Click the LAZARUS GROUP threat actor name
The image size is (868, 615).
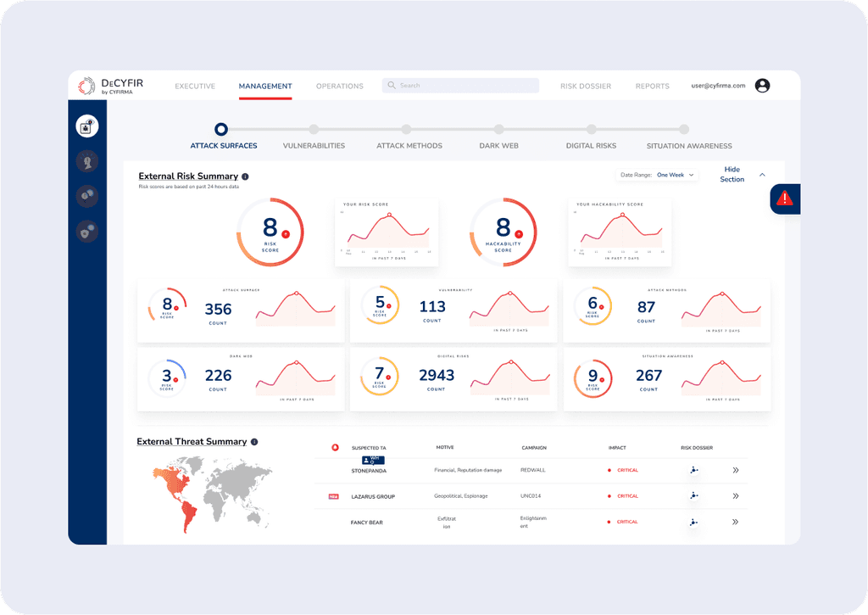click(x=373, y=497)
